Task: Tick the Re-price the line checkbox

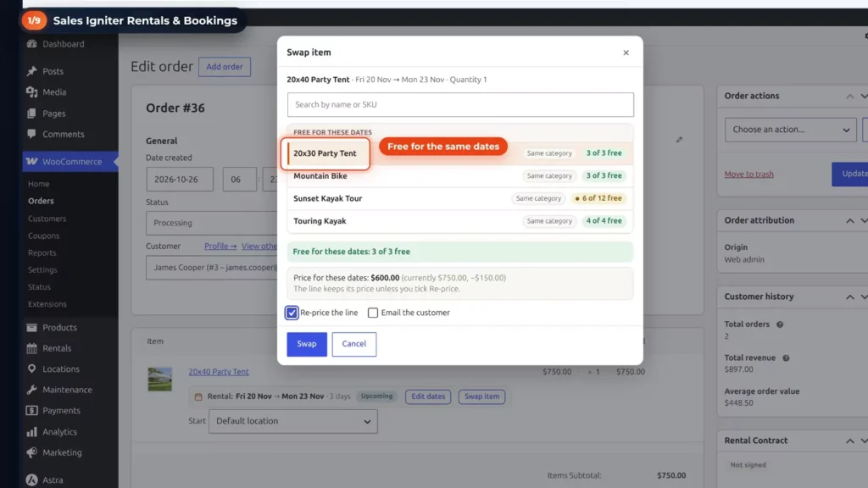Action: pyautogui.click(x=292, y=313)
